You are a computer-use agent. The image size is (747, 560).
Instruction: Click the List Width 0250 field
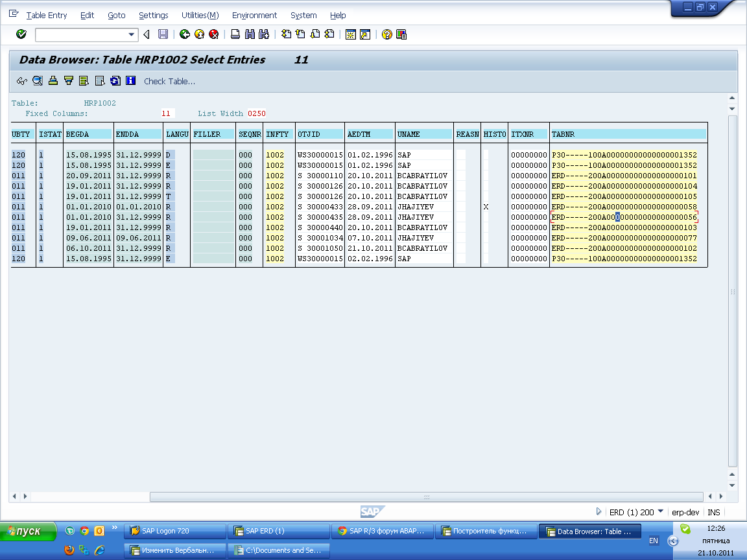pyautogui.click(x=256, y=113)
